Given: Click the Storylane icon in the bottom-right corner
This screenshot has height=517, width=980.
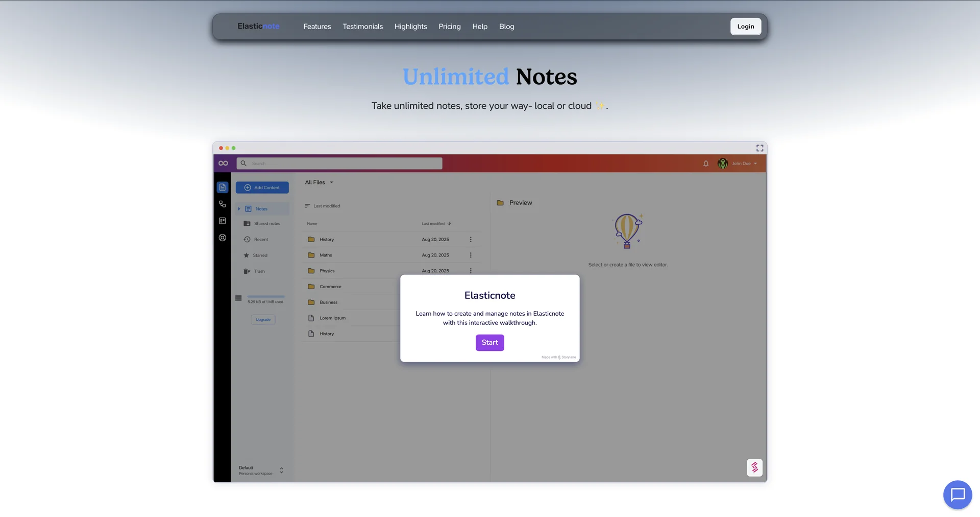Looking at the screenshot, I should [754, 467].
